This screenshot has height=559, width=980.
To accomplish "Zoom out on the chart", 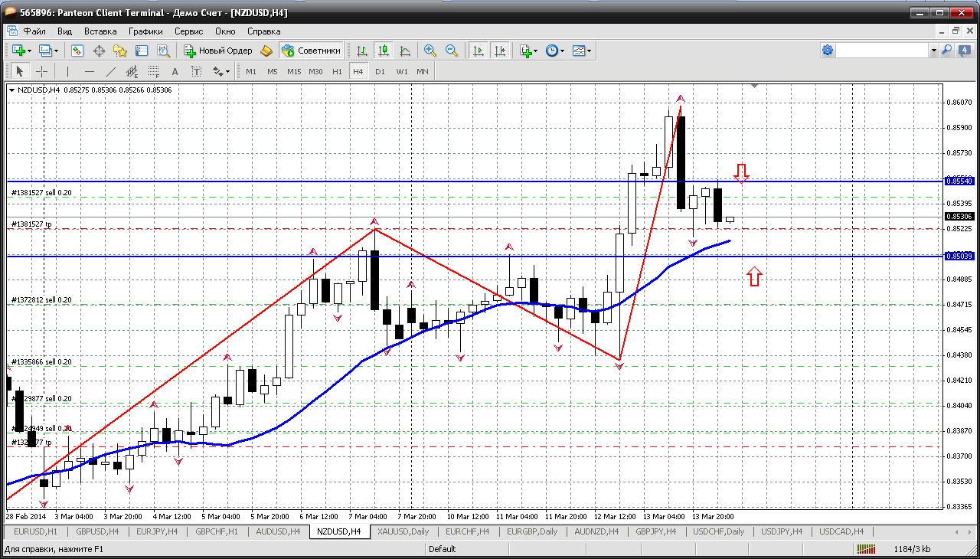I will click(x=452, y=51).
